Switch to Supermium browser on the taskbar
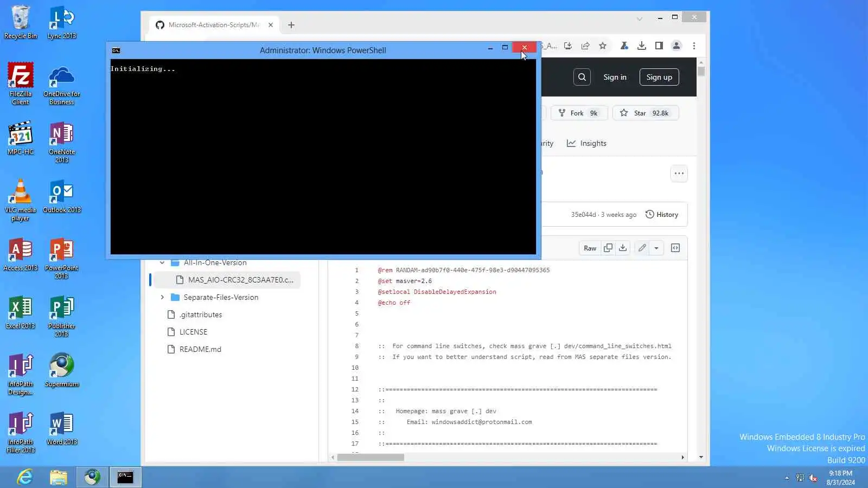The height and width of the screenshot is (488, 868). 92,477
